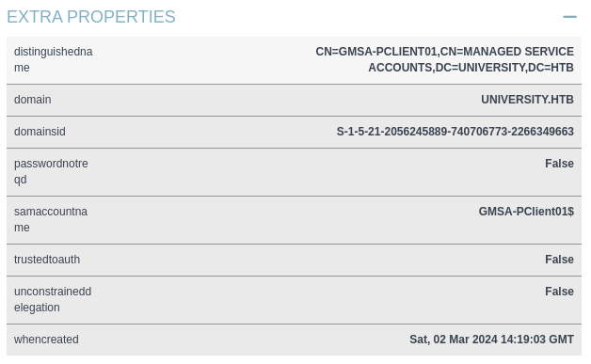Screen dimensions: 591x364
Task: Click the samaccountname row background
Action: pyautogui.click(x=294, y=220)
